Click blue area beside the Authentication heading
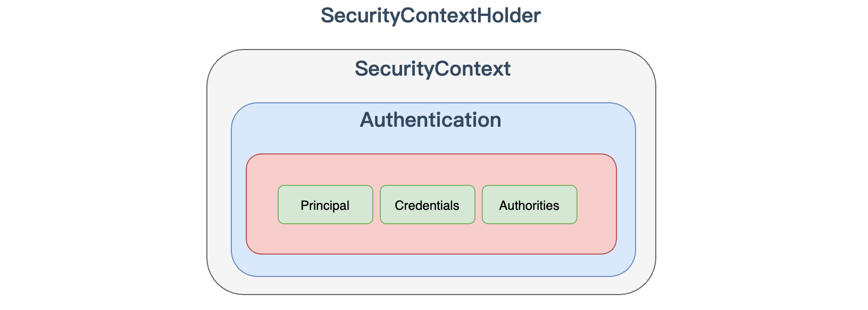This screenshot has width=868, height=310. (564, 120)
